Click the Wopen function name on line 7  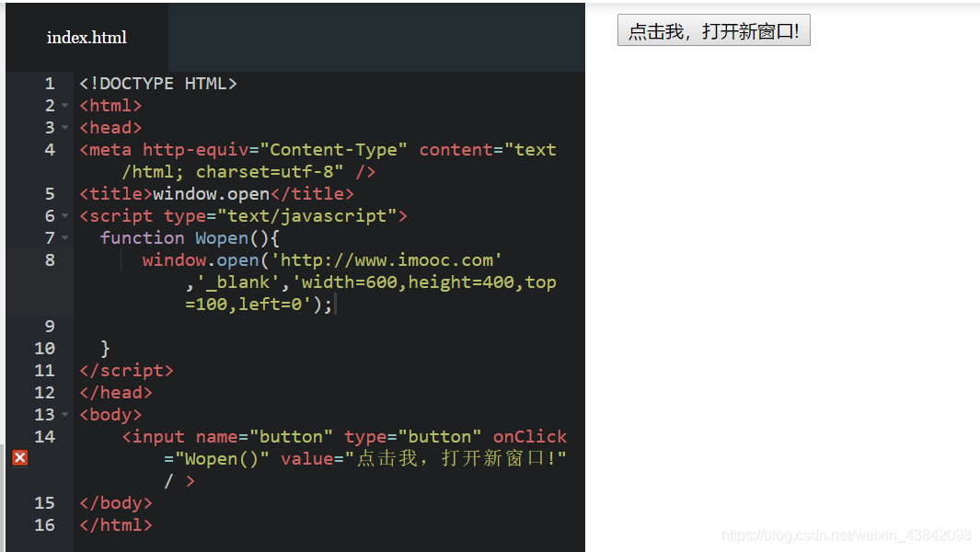(x=222, y=238)
